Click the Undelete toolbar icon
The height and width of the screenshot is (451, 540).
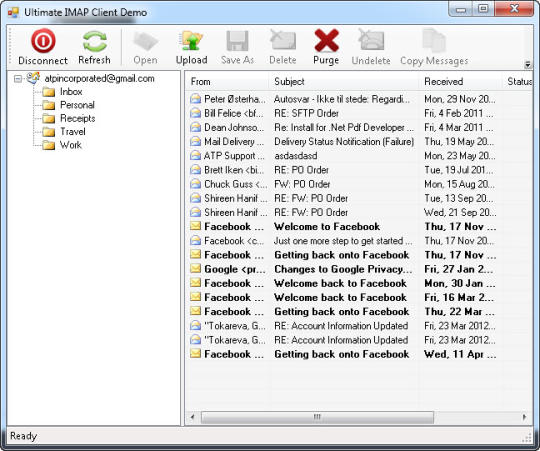click(x=371, y=41)
